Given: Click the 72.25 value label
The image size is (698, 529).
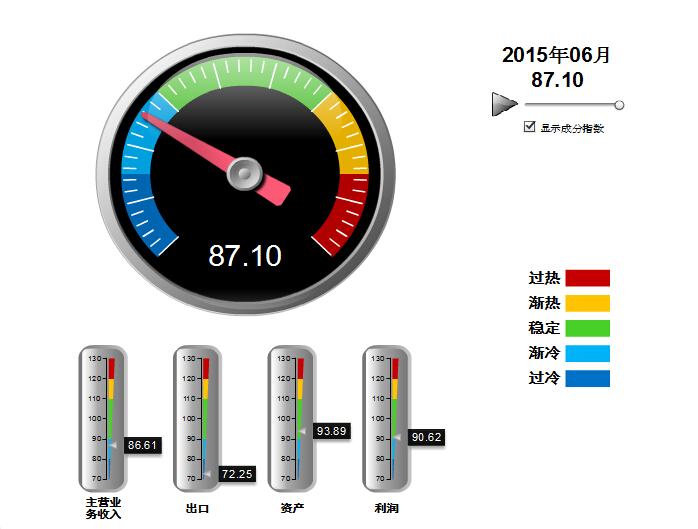Looking at the screenshot, I should [237, 473].
